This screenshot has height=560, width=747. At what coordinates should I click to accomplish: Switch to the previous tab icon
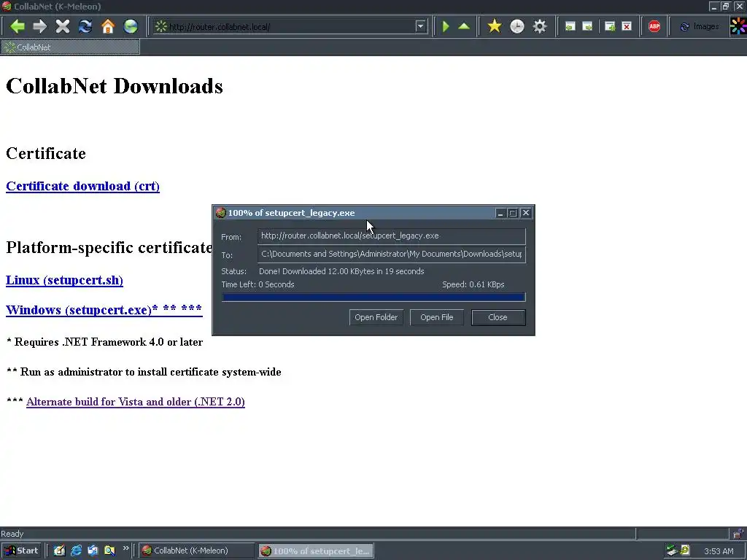point(570,27)
